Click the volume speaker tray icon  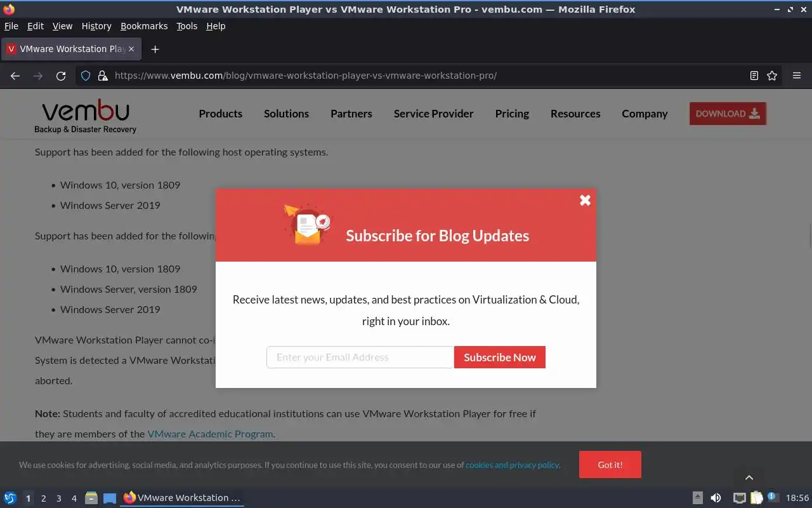pos(716,498)
